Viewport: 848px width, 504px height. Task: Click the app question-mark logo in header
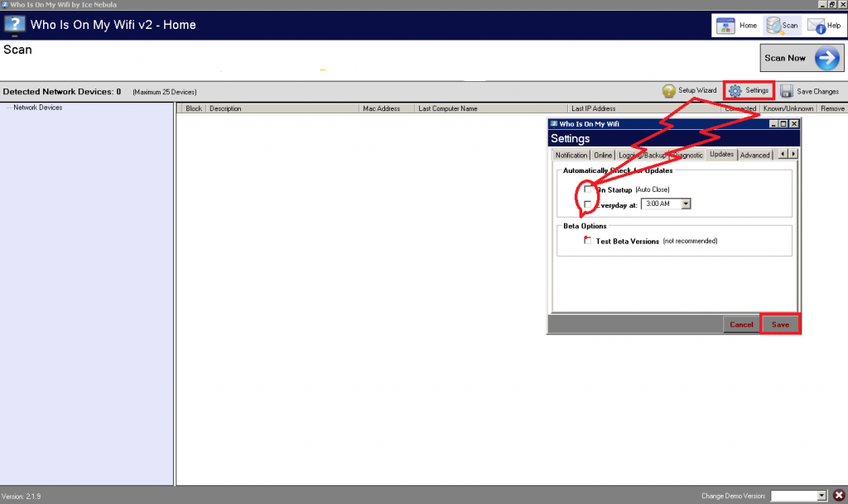tap(14, 25)
